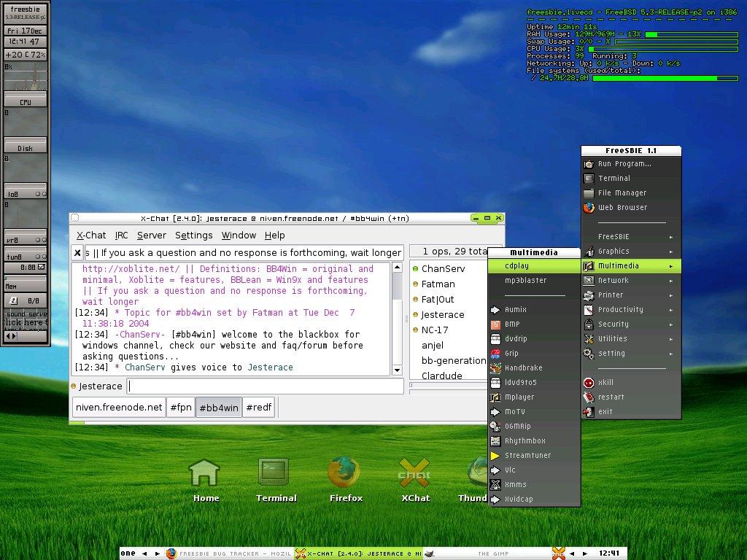Image resolution: width=747 pixels, height=560 pixels.
Task: Collapse the Multimedia submenu arrow
Action: (671, 266)
